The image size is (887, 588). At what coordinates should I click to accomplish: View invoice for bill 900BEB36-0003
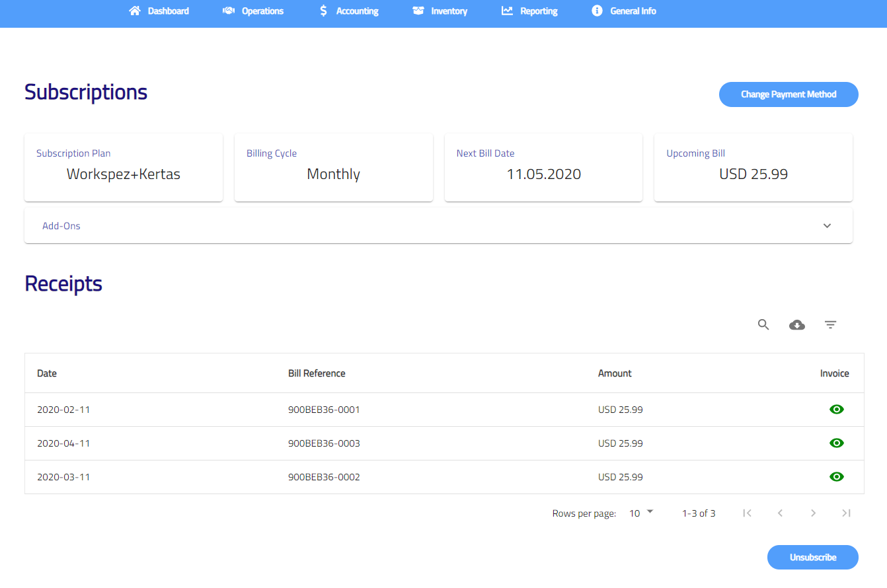point(836,443)
